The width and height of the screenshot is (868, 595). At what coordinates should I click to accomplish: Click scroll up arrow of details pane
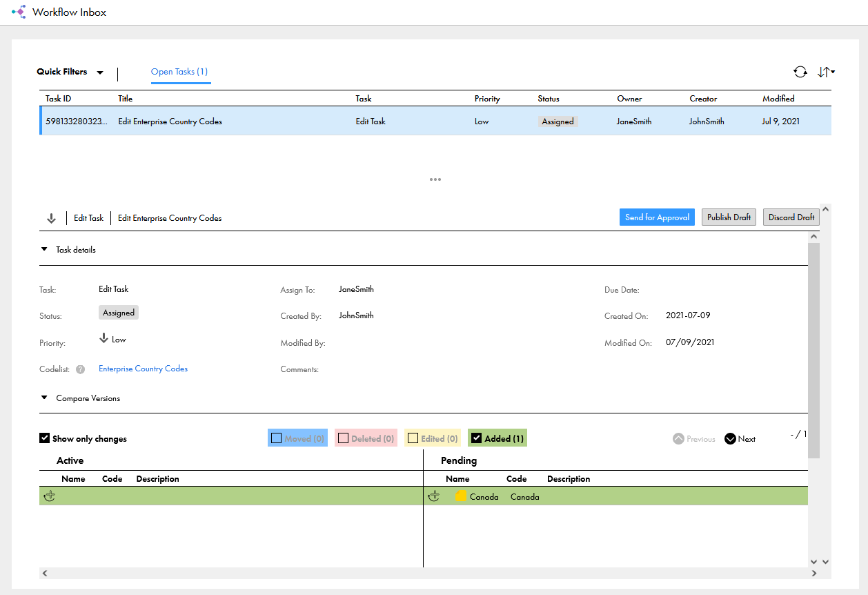[813, 237]
